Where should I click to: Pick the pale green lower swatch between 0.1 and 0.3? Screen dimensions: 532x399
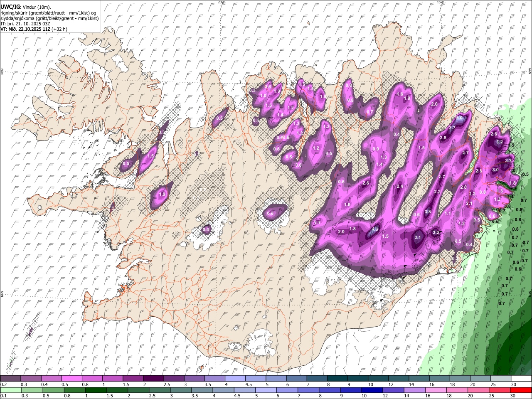click(10, 390)
